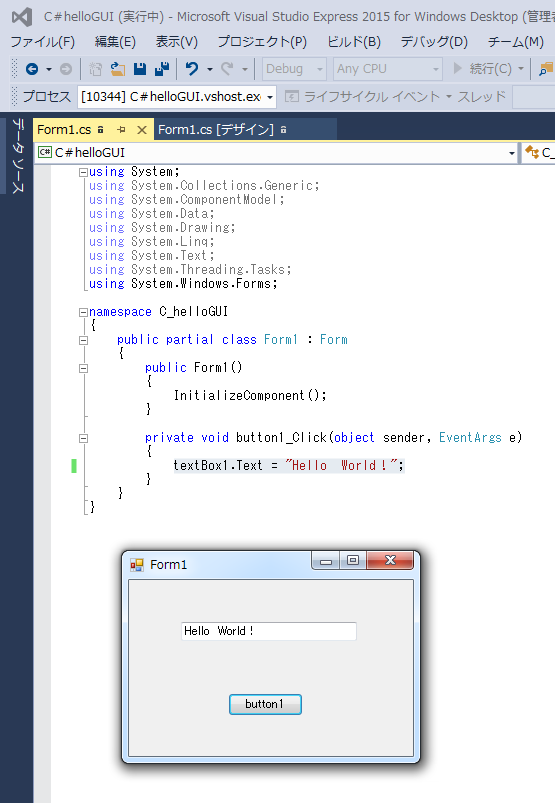The height and width of the screenshot is (803, 555).
Task: Save the current file with disk icon
Action: (x=140, y=69)
